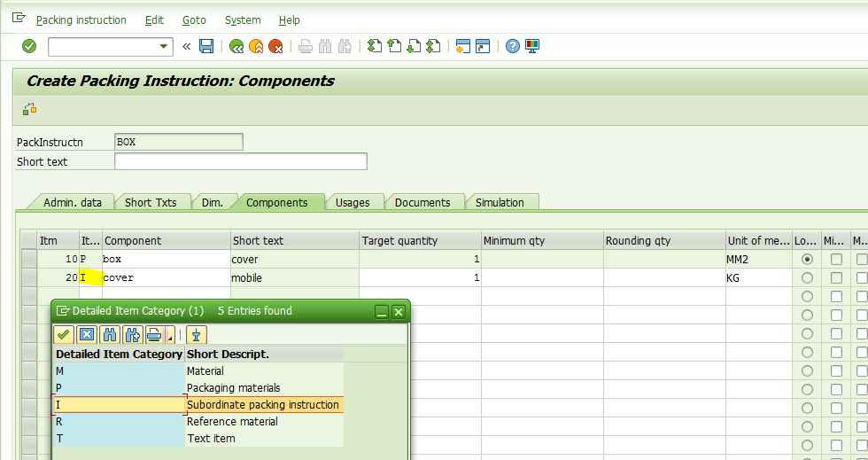Click the green Back arrow icon

click(x=236, y=47)
